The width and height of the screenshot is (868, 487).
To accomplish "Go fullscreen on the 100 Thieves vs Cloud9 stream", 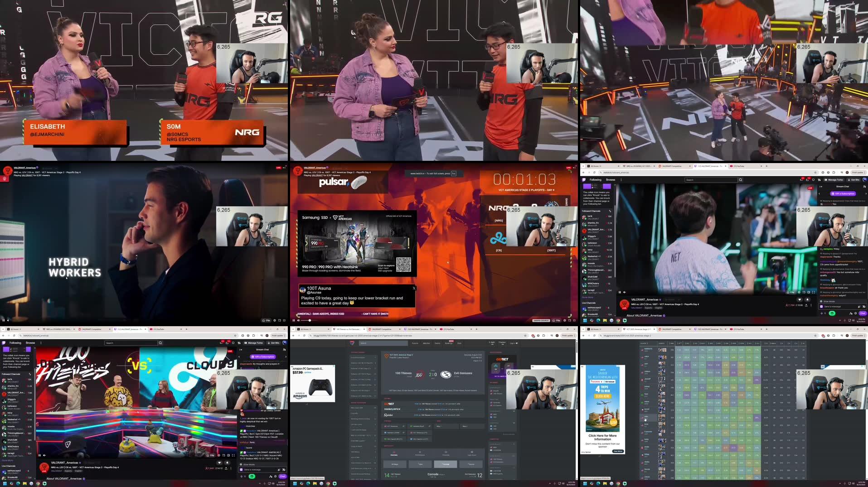I will (233, 455).
